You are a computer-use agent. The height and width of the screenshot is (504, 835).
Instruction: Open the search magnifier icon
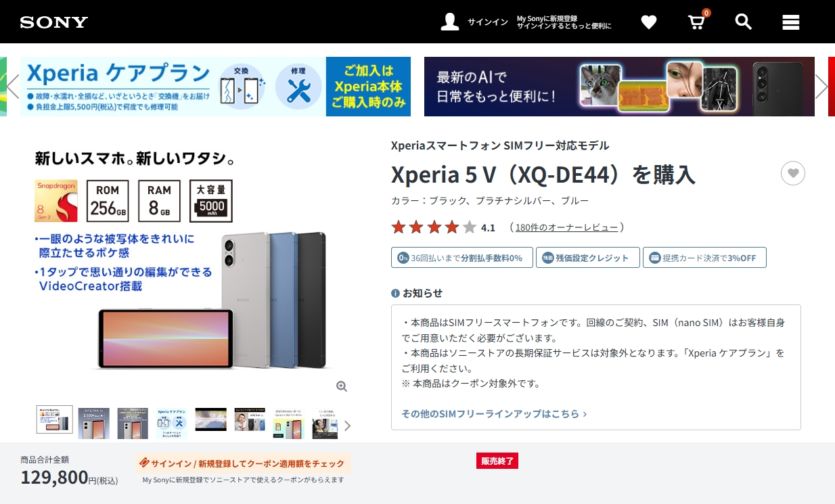[x=744, y=22]
